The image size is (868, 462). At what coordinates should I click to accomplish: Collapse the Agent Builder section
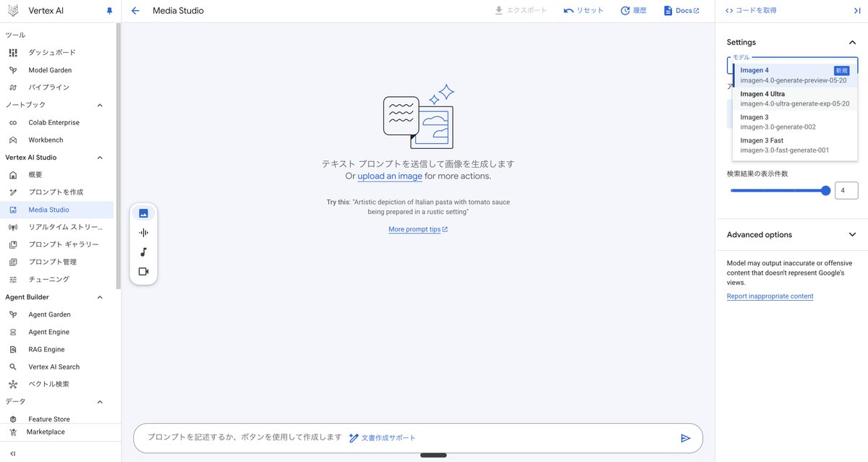tap(100, 297)
